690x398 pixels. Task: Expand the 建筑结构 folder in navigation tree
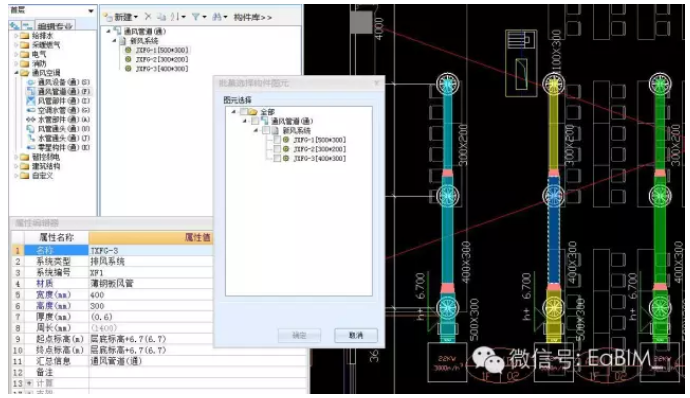[16, 166]
